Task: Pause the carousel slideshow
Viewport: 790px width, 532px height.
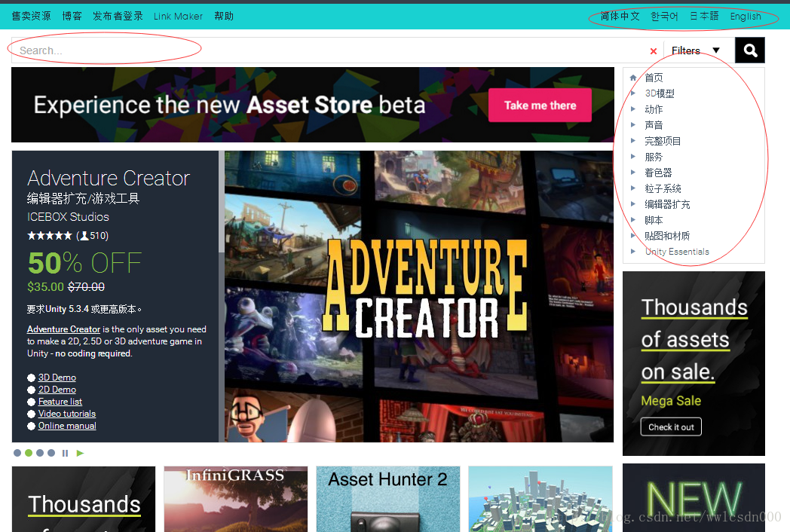Action: [x=65, y=453]
